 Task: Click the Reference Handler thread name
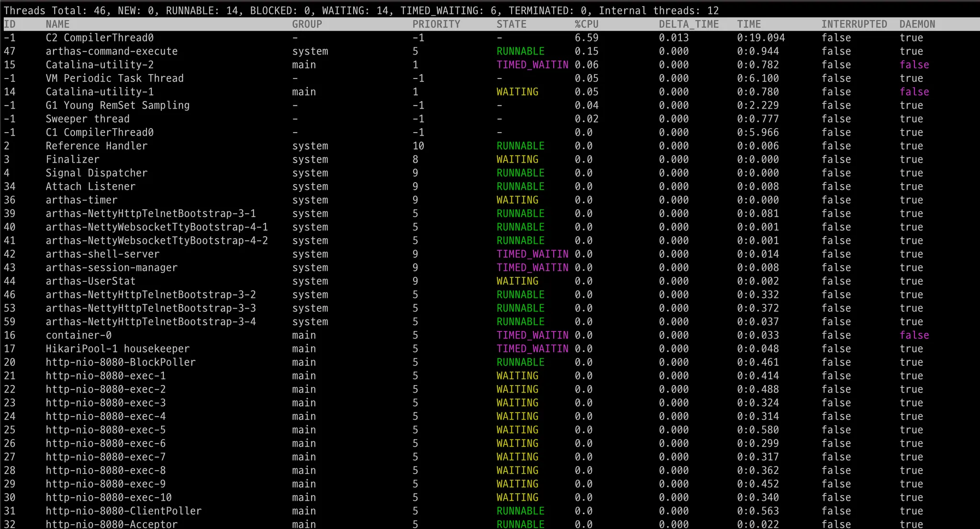point(96,146)
